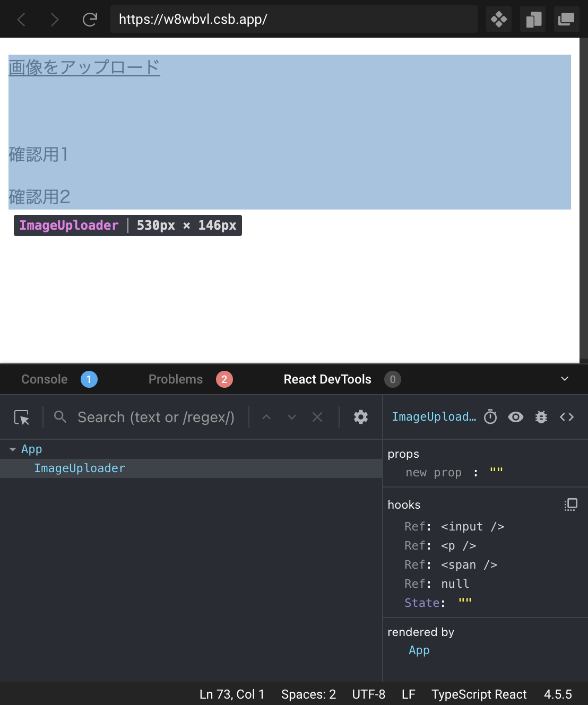Viewport: 588px width, 705px height.
Task: Collapse the App component tree
Action: (12, 449)
